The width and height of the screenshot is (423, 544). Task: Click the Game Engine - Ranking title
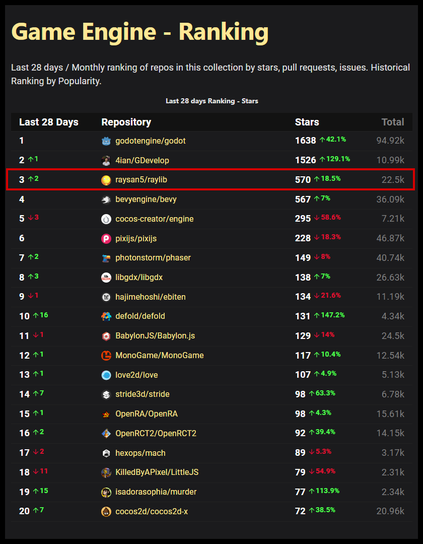click(x=140, y=32)
